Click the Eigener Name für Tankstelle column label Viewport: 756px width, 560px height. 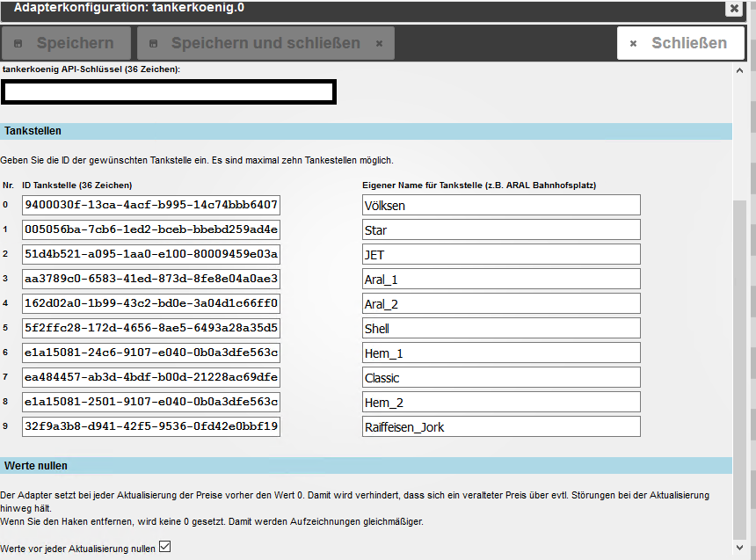[x=479, y=185]
